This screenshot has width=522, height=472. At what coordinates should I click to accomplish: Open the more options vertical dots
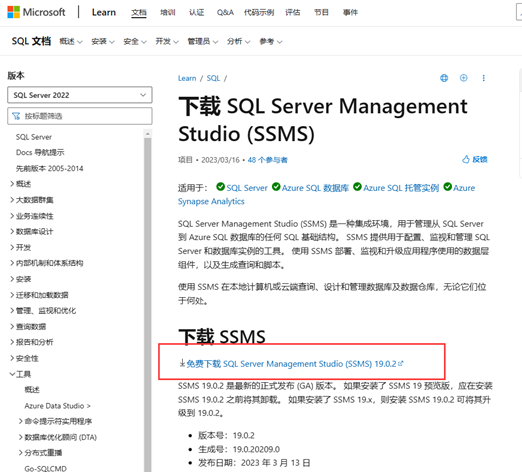(x=483, y=78)
